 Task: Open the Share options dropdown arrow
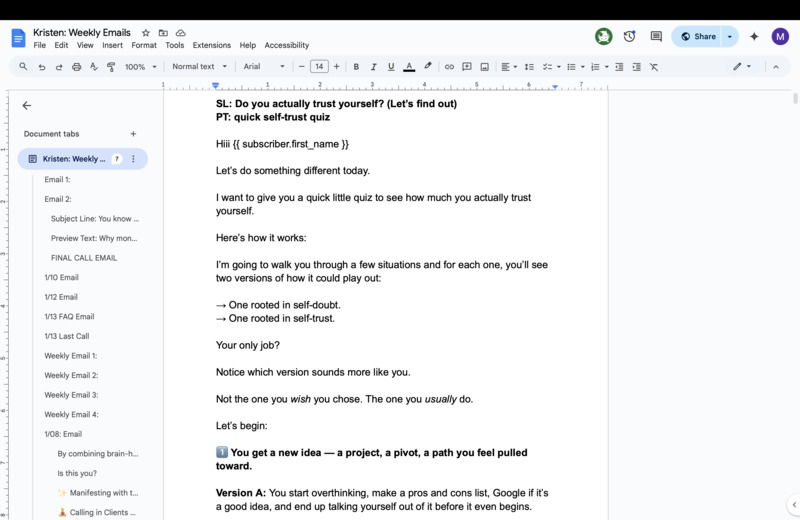point(730,36)
